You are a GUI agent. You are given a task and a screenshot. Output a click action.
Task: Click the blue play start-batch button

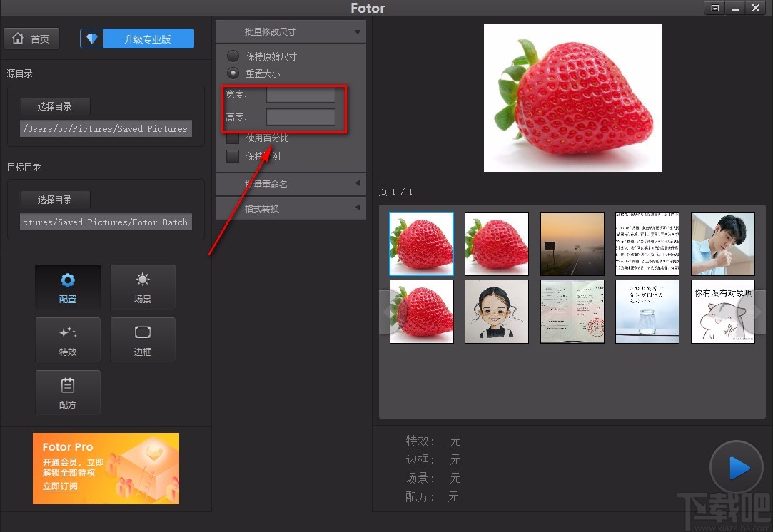point(737,468)
